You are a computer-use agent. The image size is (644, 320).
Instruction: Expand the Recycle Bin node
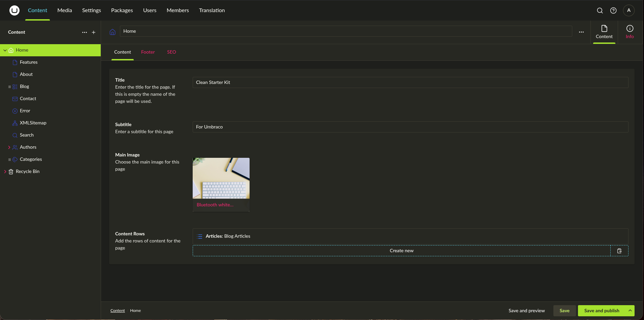click(5, 172)
